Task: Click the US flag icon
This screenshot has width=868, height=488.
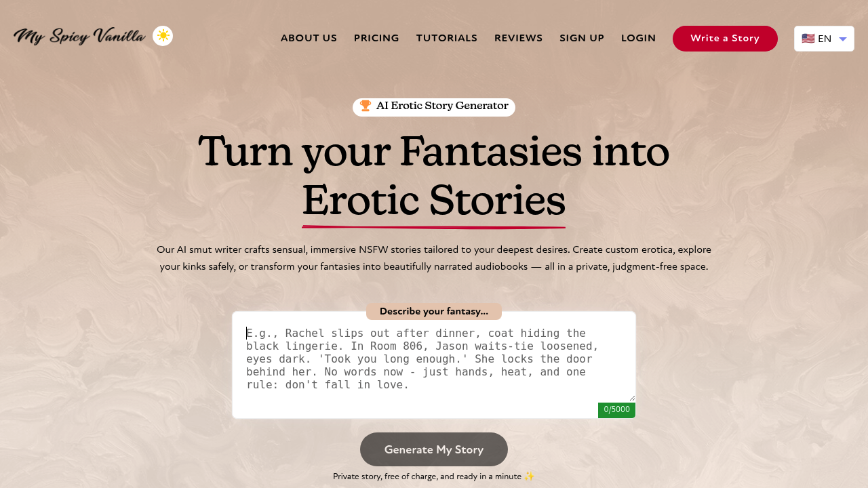Action: coord(808,39)
